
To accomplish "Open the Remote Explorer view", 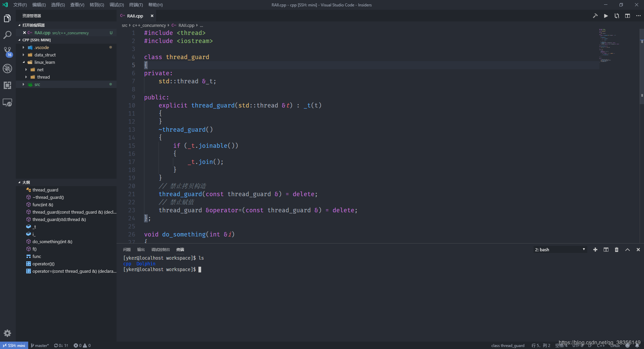I will pyautogui.click(x=7, y=102).
